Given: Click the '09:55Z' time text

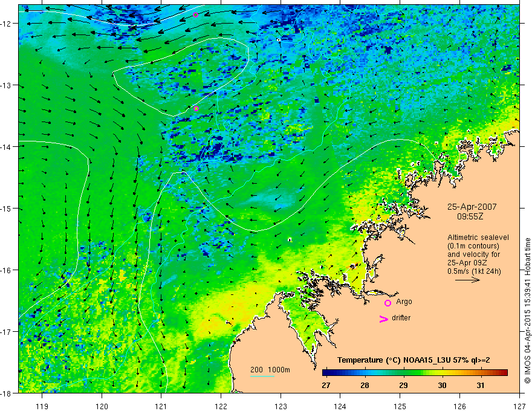Looking at the screenshot, I should point(470,216).
